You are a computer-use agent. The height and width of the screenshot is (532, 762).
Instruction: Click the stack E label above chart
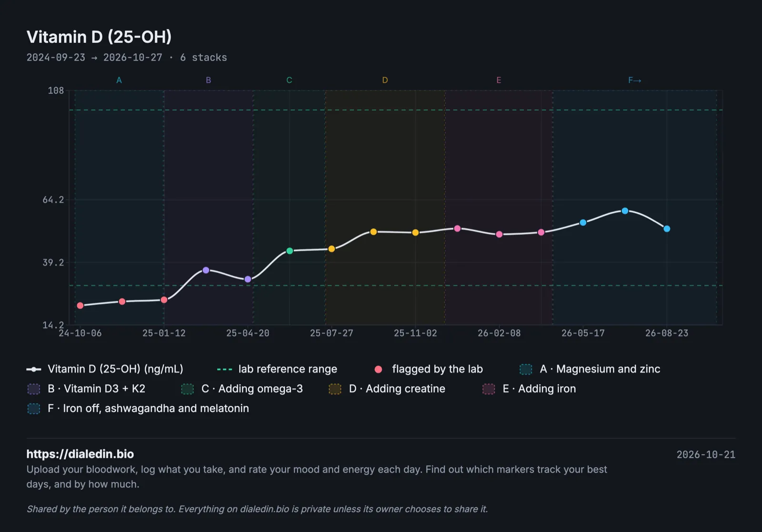point(499,80)
